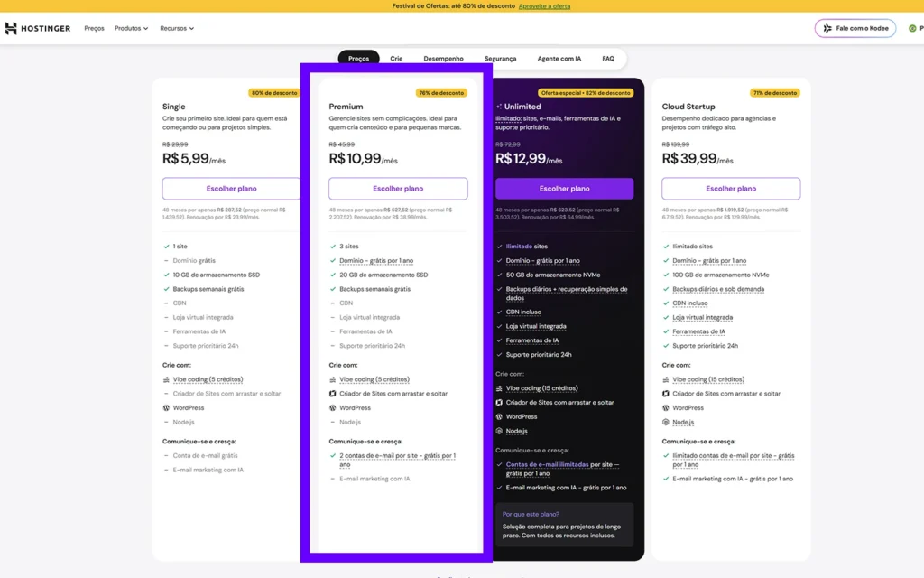Screen dimensions: 924x578
Task: Click Backups diários e sob demanda
Action: click(x=717, y=289)
